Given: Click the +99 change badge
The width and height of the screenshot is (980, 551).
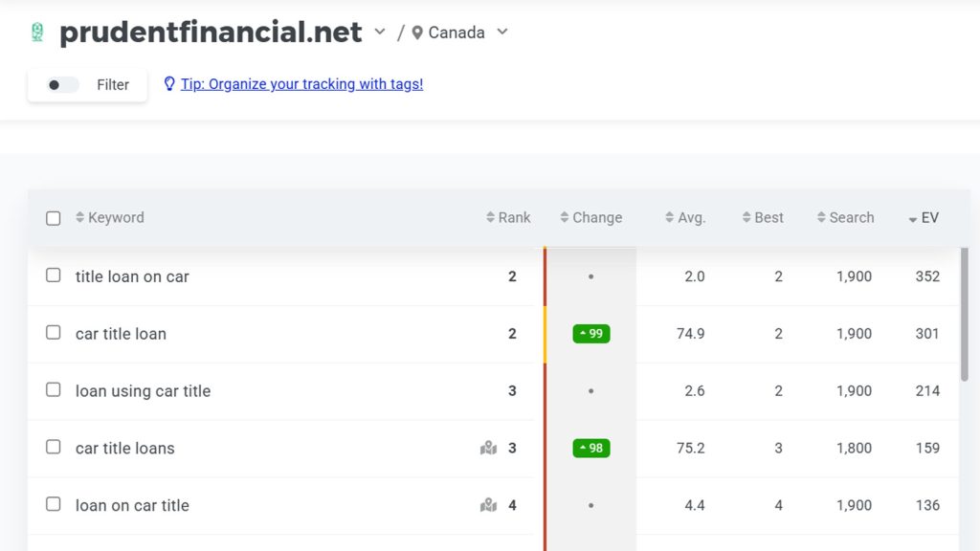Looking at the screenshot, I should pos(591,334).
